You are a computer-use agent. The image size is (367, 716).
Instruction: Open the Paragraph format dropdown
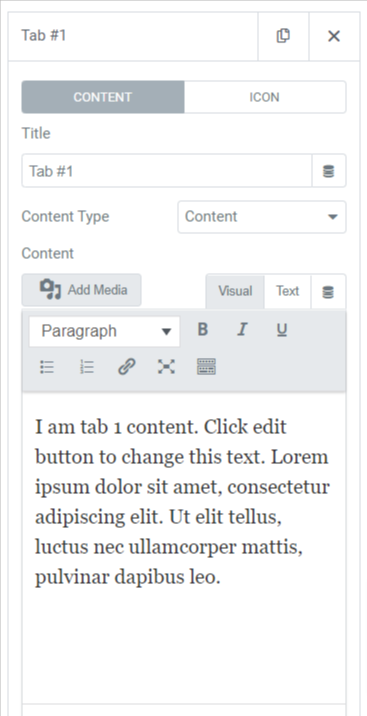point(105,331)
